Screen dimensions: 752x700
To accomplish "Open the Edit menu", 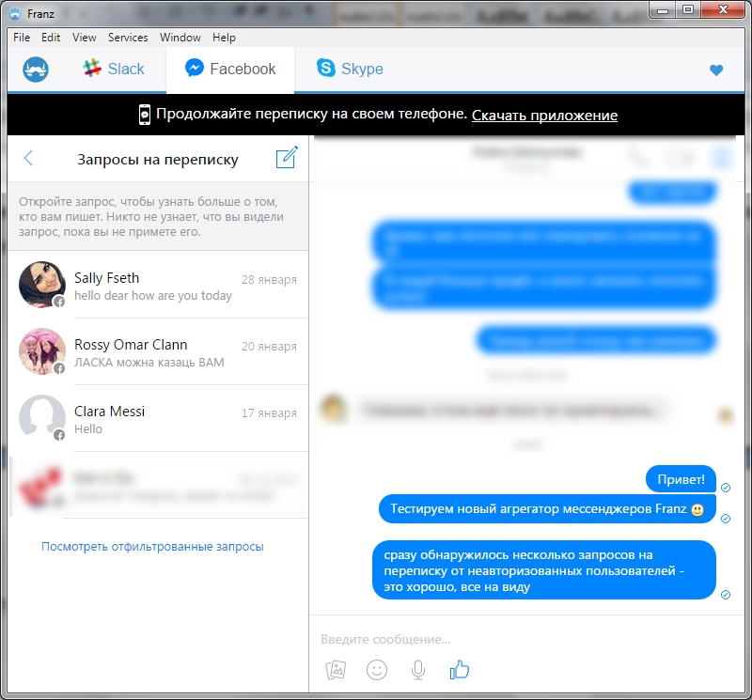I will click(x=51, y=38).
